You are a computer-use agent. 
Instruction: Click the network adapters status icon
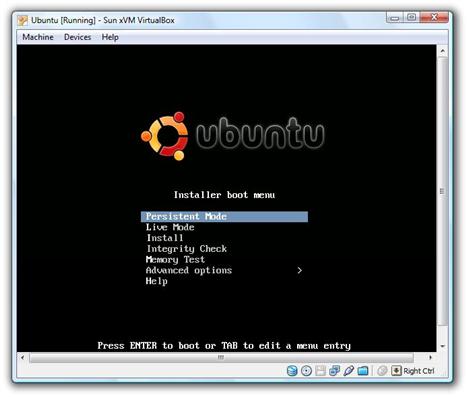pos(334,371)
